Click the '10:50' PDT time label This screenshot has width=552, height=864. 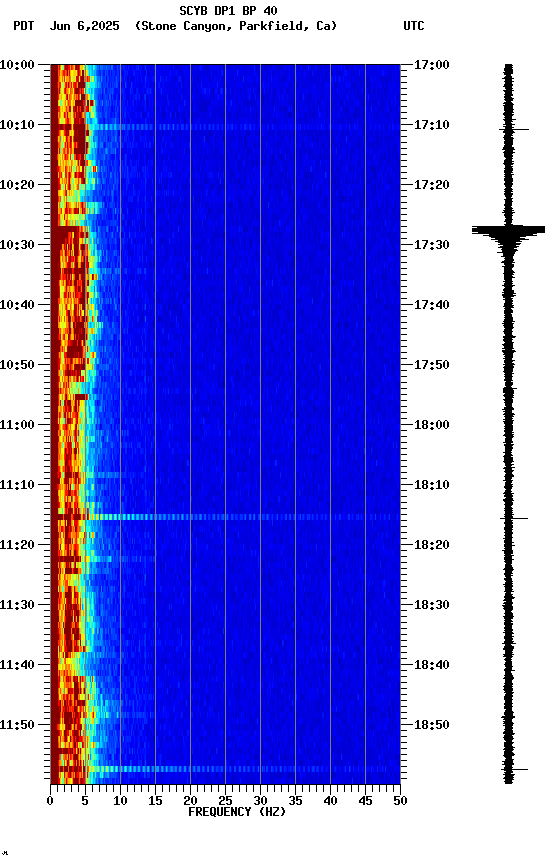[17, 365]
